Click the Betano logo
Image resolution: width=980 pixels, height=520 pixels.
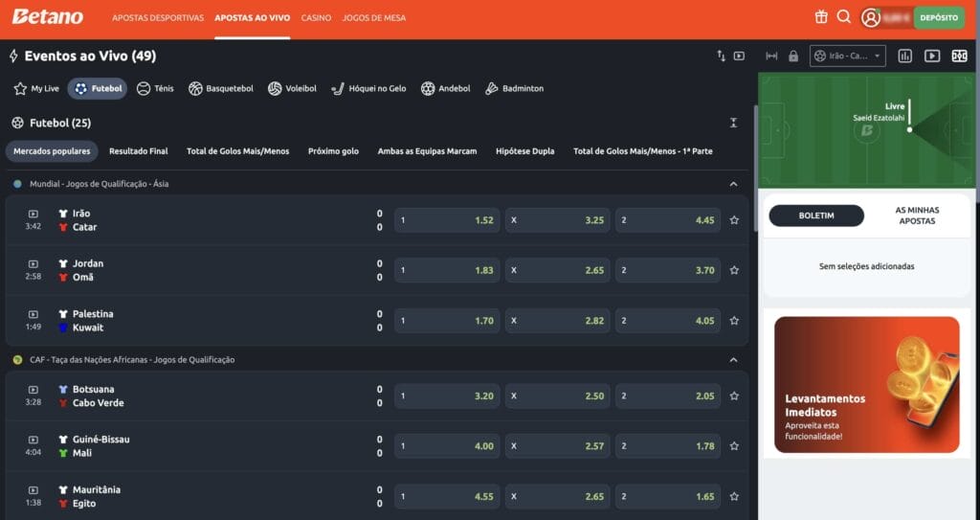48,17
